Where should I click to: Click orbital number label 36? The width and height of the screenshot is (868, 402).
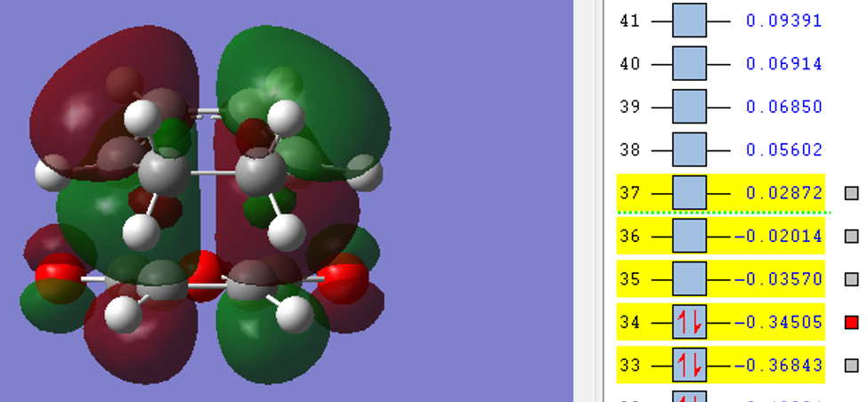coord(630,236)
